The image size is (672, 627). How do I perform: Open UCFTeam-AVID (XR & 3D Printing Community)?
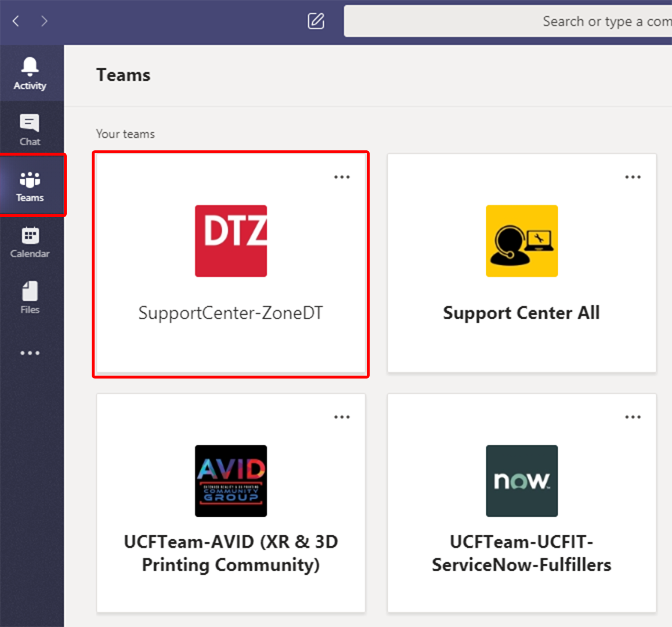point(230,553)
